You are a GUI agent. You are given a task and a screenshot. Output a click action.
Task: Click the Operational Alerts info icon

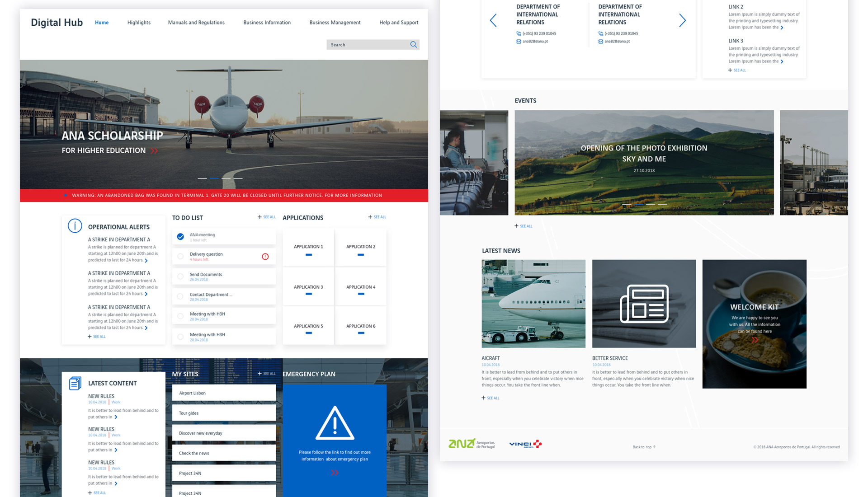coord(75,225)
